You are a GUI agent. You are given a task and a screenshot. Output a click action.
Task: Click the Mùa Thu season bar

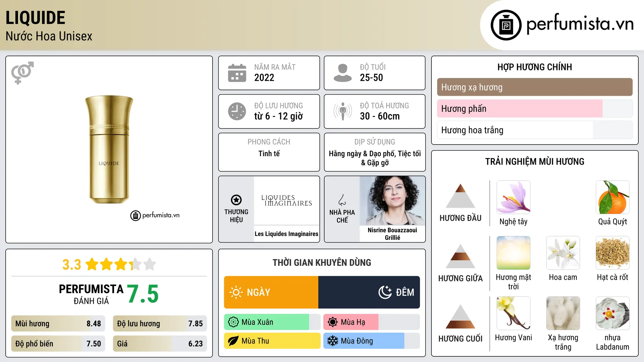tap(272, 341)
